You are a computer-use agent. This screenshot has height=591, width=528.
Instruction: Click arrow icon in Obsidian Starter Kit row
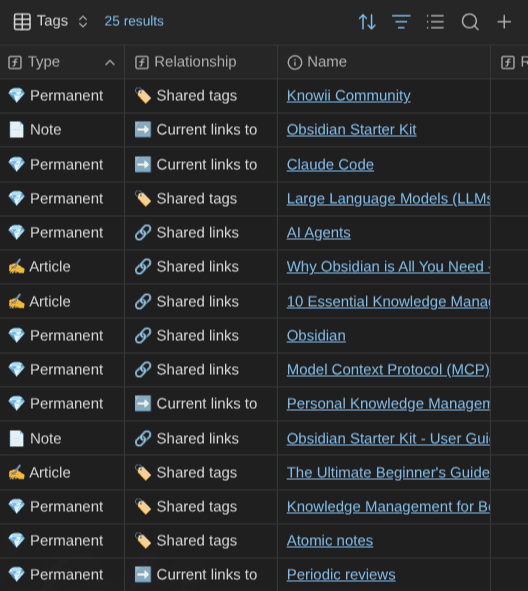[143, 130]
